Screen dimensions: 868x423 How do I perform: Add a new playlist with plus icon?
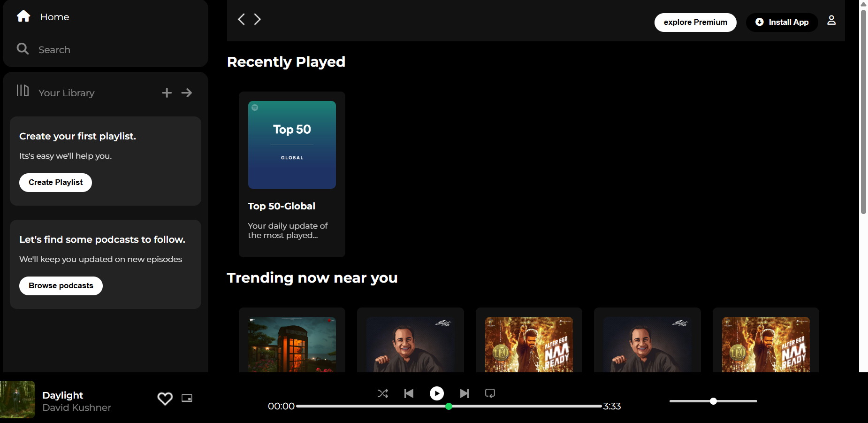point(167,93)
